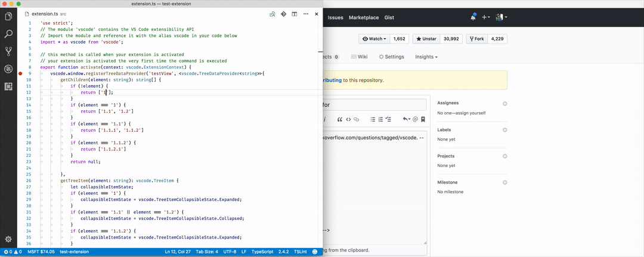The width and height of the screenshot is (644, 257).
Task: Click test-extension in the status bar
Action: 75,252
